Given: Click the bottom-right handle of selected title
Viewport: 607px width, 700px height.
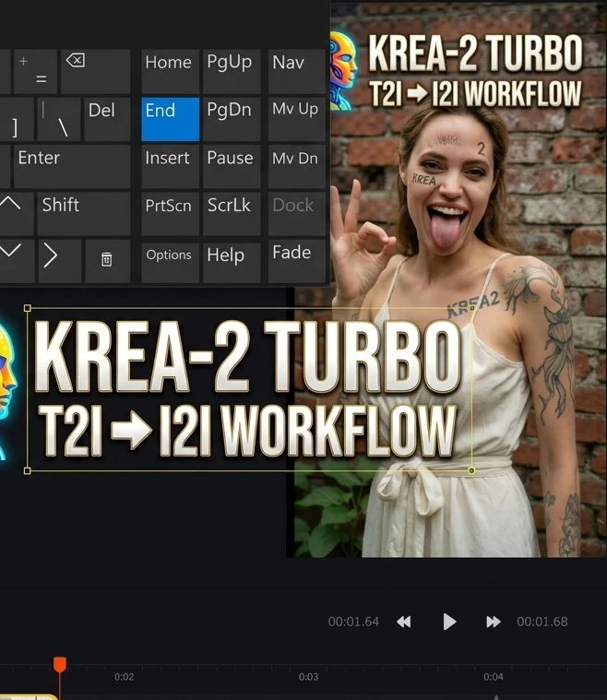Looking at the screenshot, I should pyautogui.click(x=471, y=470).
